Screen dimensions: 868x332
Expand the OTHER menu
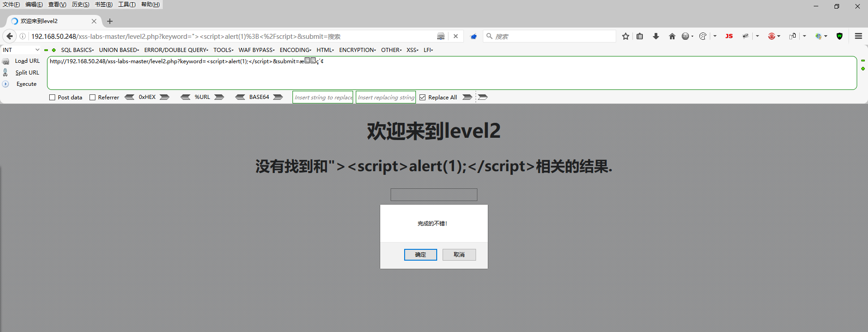point(392,50)
